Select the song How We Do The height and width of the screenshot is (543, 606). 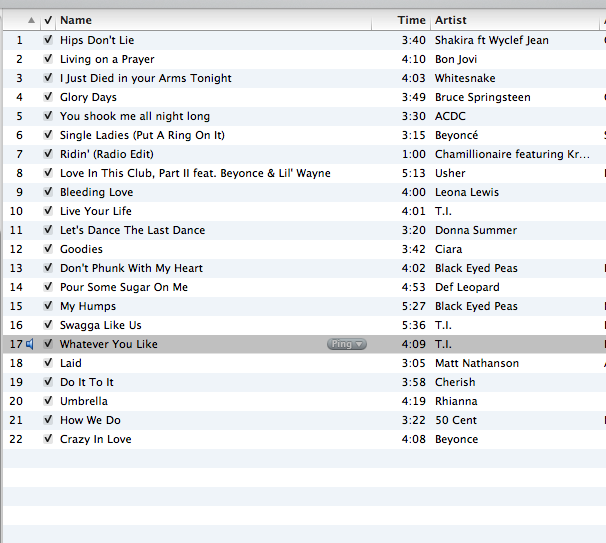pos(90,420)
